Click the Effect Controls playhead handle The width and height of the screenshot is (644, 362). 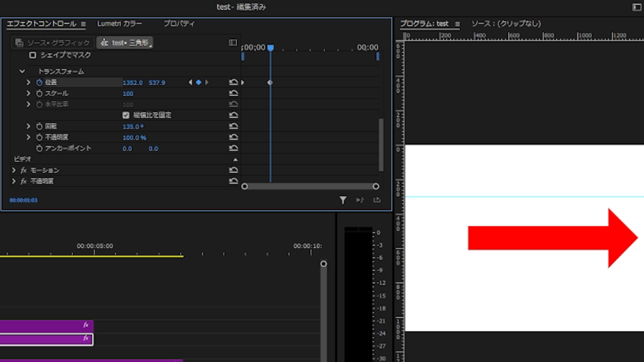tap(270, 48)
